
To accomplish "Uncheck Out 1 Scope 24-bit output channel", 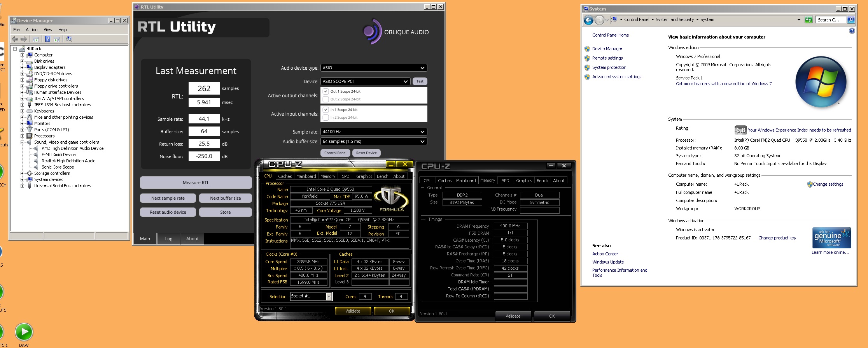I will (x=326, y=91).
